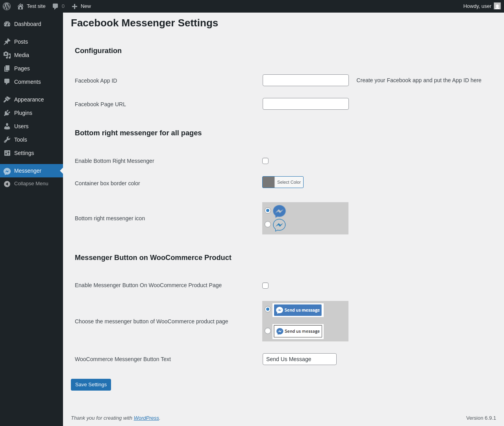Image resolution: width=504 pixels, height=426 pixels.
Task: Click the Collapse Menu arrow icon
Action: click(x=7, y=184)
